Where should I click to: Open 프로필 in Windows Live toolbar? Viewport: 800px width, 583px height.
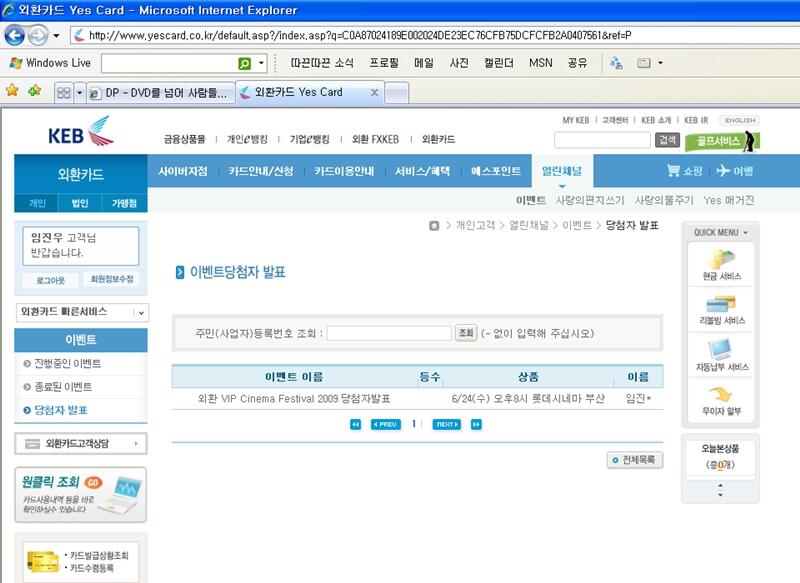point(384,63)
